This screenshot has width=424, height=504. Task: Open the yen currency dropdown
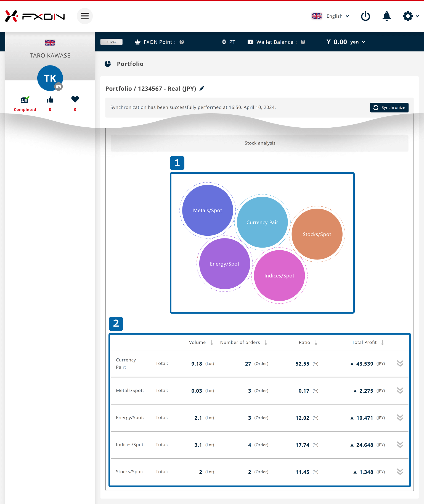[x=358, y=42]
